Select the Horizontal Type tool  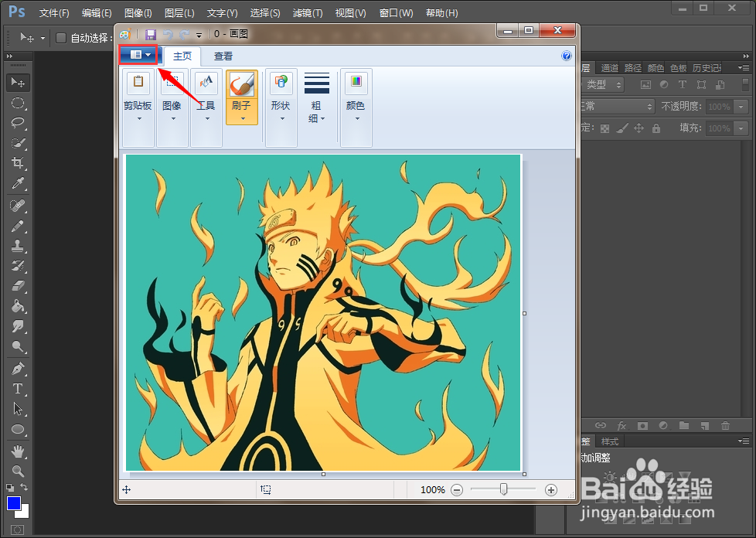(18, 389)
